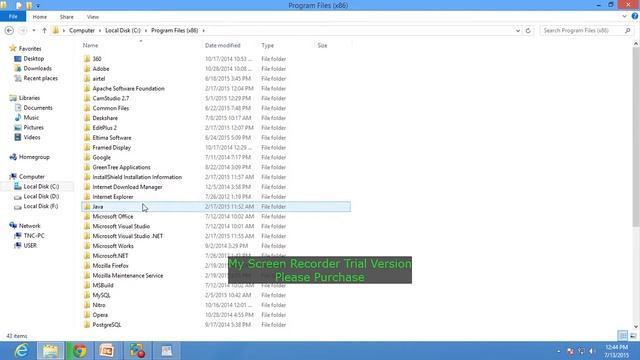Expand the arrow after Computer breadcrumb
This screenshot has height=360, width=640.
pos(100,31)
